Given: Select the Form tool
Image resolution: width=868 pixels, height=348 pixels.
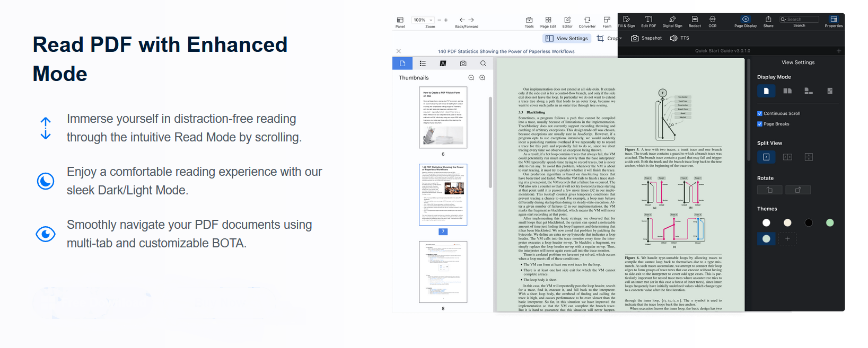Looking at the screenshot, I should pos(607,22).
